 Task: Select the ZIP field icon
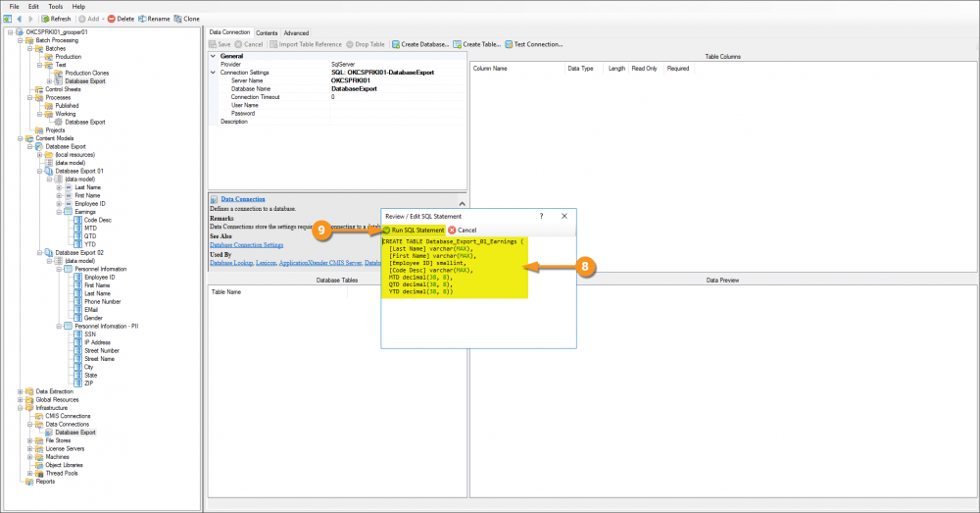point(77,383)
